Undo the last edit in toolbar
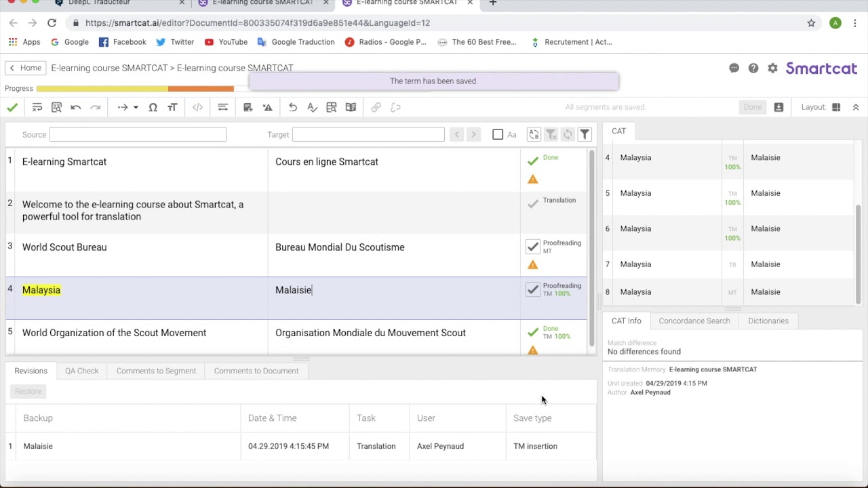 [x=76, y=107]
